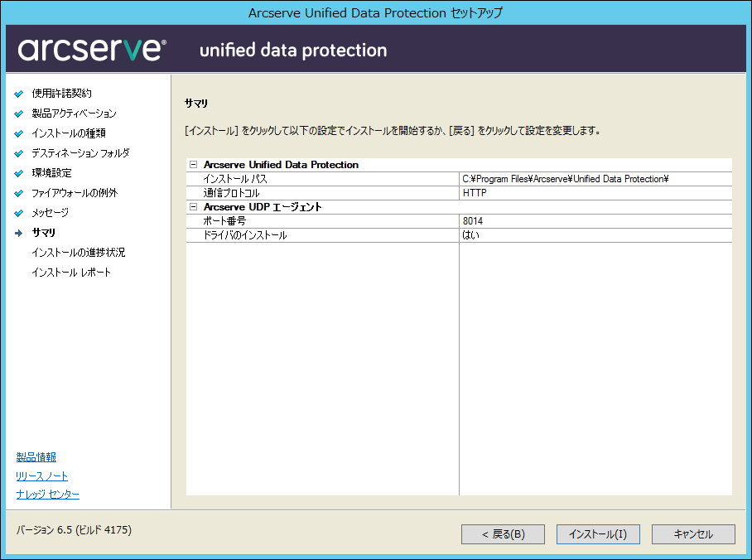
Task: Click the 通信プロトコル row label
Action: pos(231,193)
